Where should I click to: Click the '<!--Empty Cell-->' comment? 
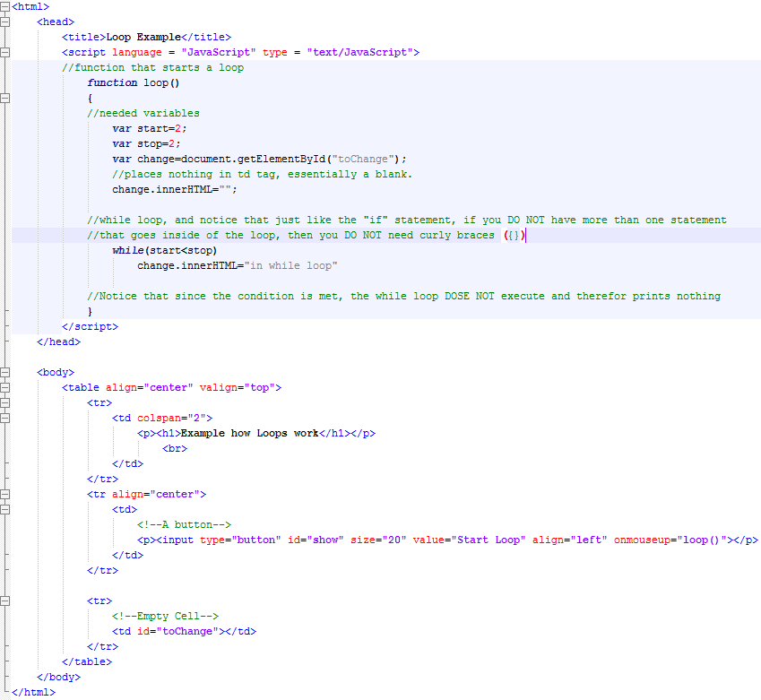click(166, 616)
